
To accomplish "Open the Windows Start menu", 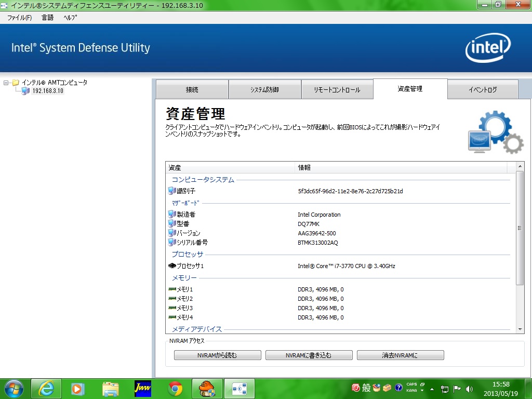I will (x=14, y=389).
